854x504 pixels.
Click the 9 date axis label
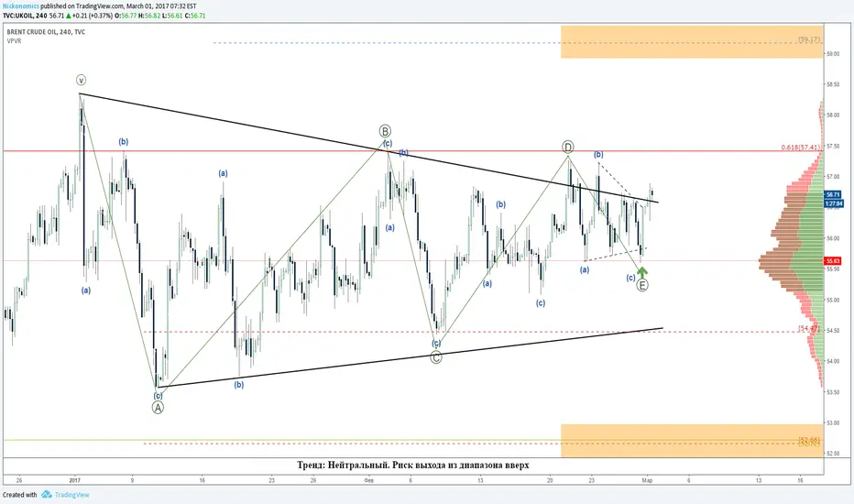tap(132, 480)
